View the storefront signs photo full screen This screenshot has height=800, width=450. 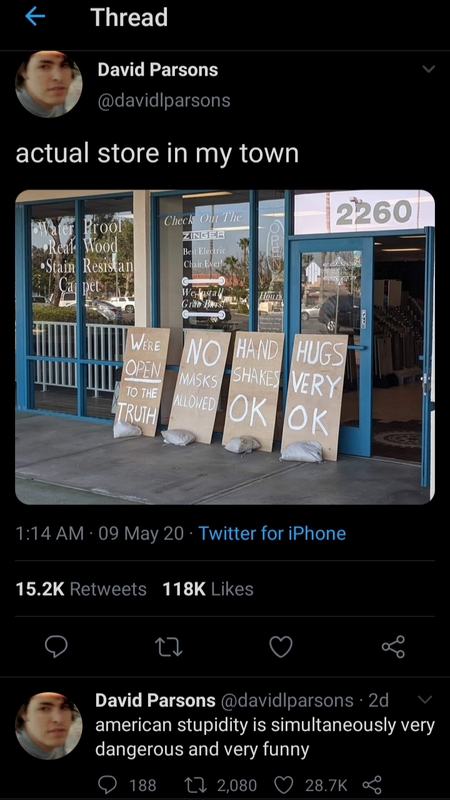point(225,347)
